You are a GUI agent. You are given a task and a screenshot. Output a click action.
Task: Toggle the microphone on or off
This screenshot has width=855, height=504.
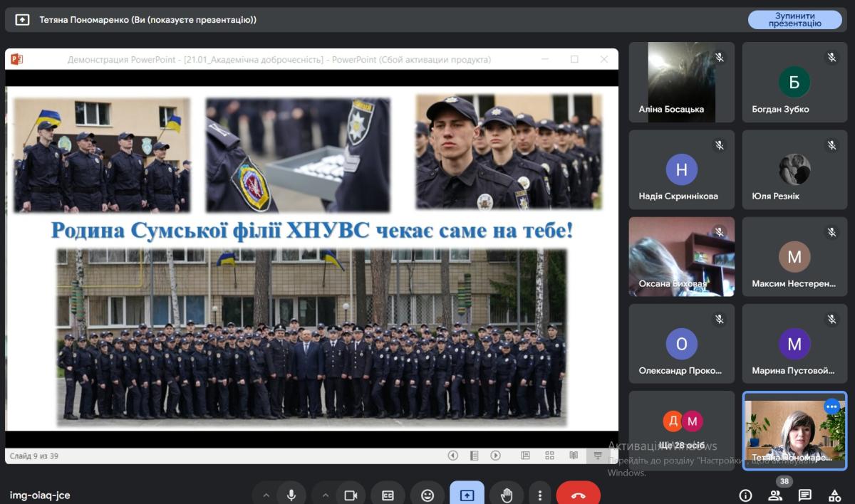tap(291, 495)
